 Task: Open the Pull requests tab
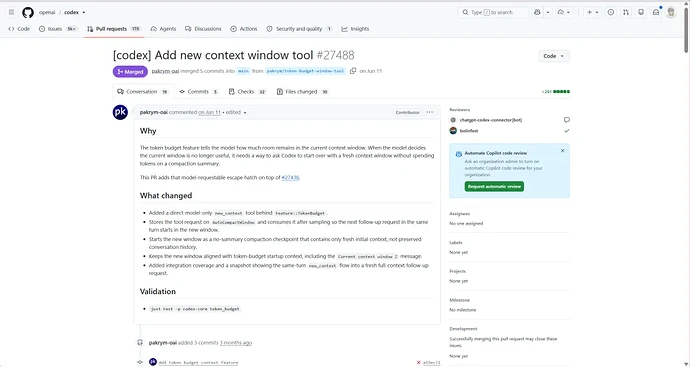point(114,29)
